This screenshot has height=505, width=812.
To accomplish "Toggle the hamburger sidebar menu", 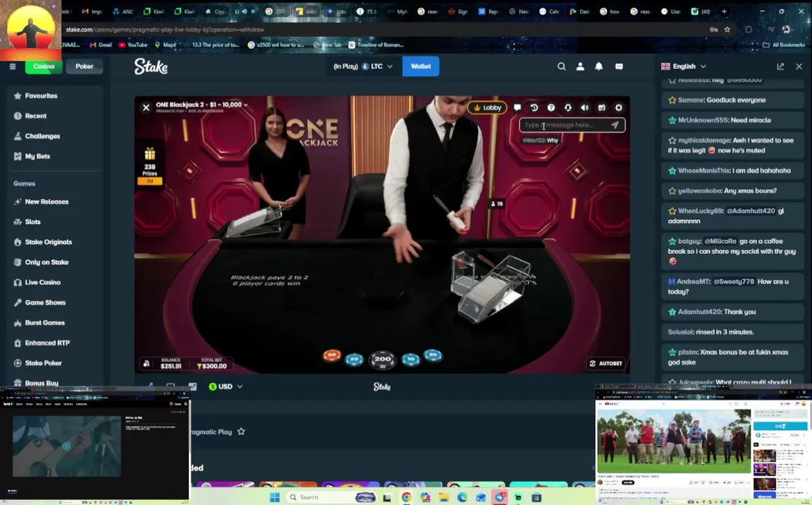I will (13, 66).
